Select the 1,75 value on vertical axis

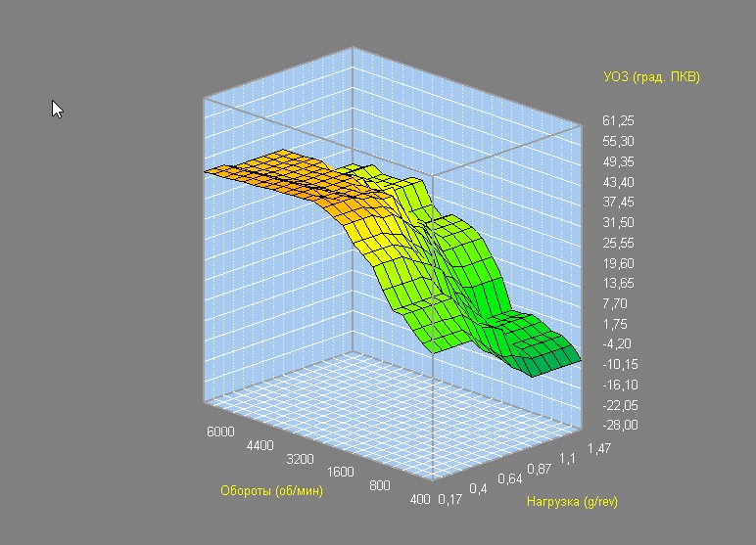tap(619, 324)
